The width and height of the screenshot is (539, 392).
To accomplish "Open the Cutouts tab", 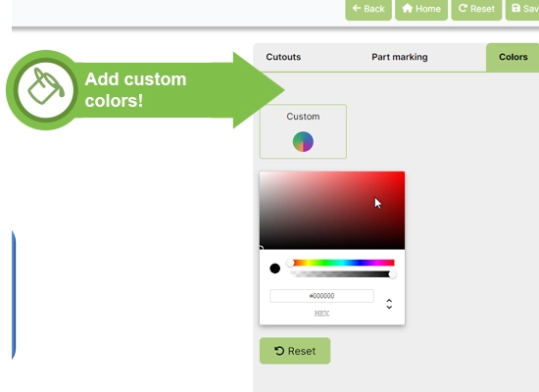I will point(283,57).
